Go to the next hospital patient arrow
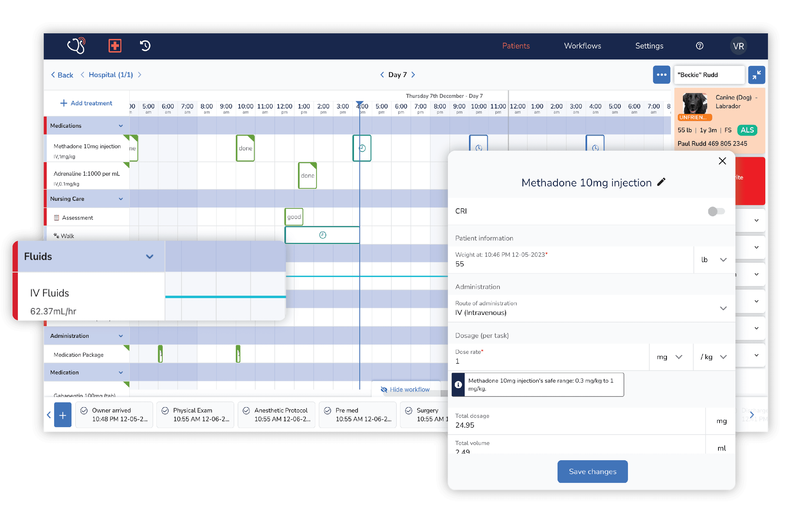The width and height of the screenshot is (812, 517). 140,75
